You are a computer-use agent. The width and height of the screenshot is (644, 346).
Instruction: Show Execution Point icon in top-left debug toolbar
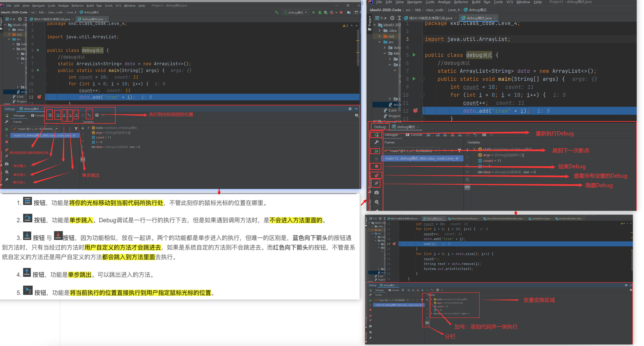click(x=50, y=115)
